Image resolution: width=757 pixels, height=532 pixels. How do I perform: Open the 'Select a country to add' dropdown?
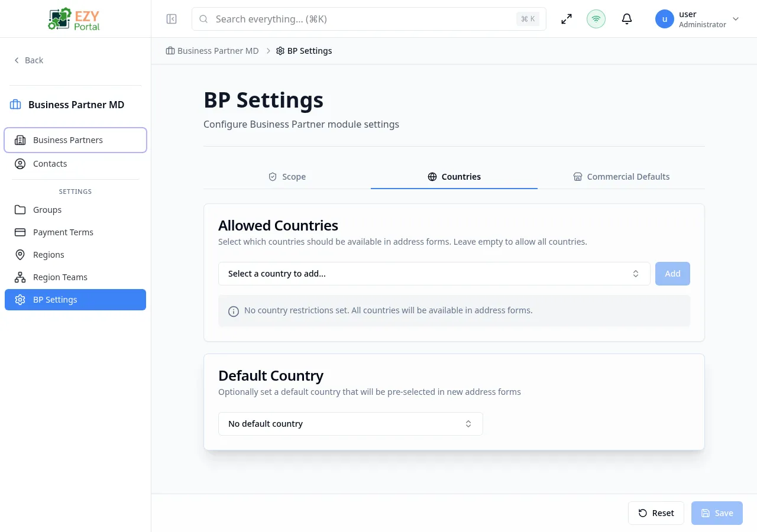[434, 274]
